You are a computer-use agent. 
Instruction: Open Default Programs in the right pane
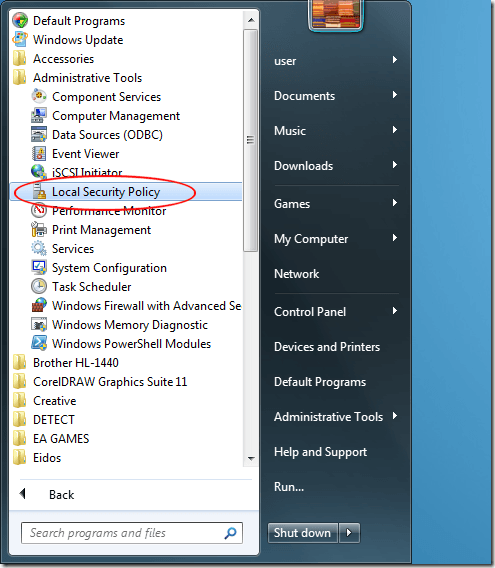320,382
